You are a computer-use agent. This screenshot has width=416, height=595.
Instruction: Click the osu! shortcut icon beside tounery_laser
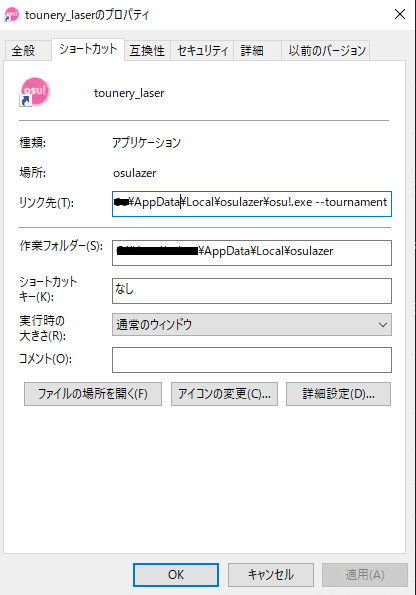[35, 92]
